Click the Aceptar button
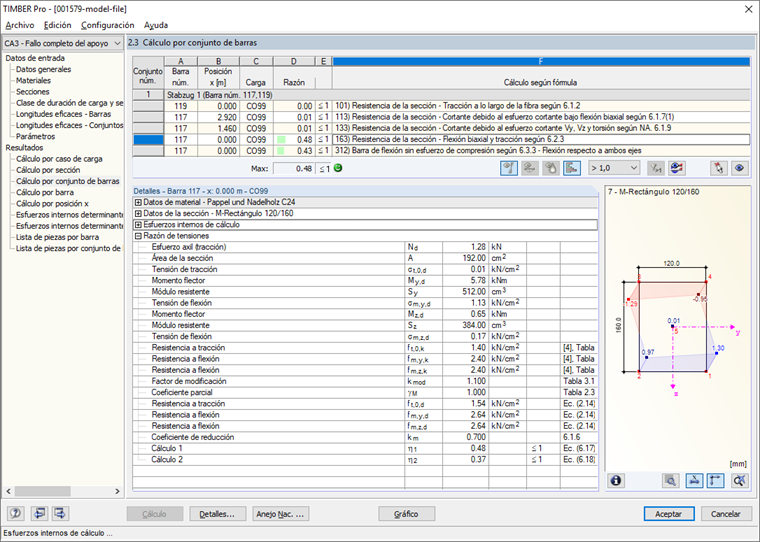 pyautogui.click(x=668, y=514)
